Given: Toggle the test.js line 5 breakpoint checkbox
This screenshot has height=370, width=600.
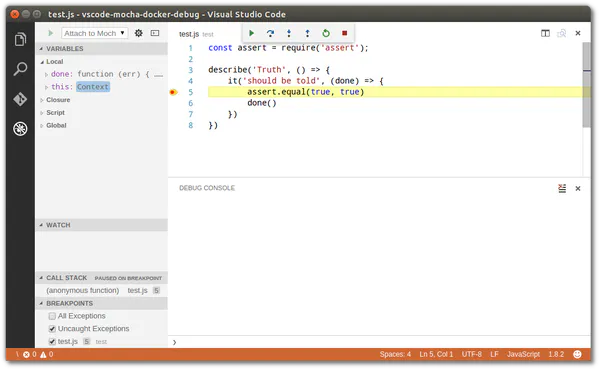Looking at the screenshot, I should [52, 341].
